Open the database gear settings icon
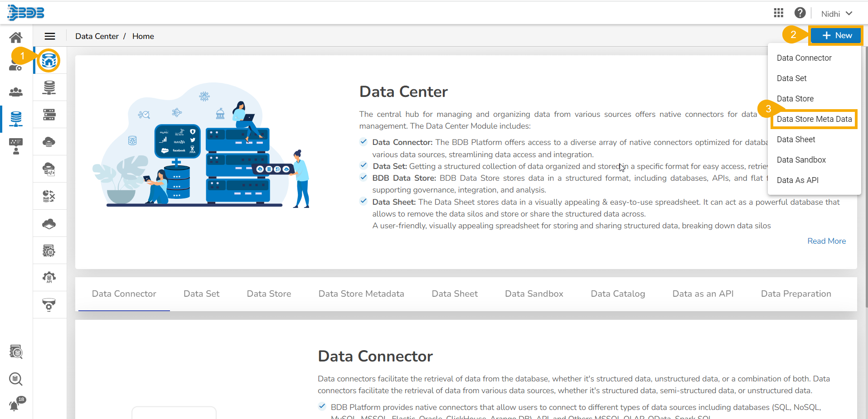The height and width of the screenshot is (419, 868). (x=49, y=250)
